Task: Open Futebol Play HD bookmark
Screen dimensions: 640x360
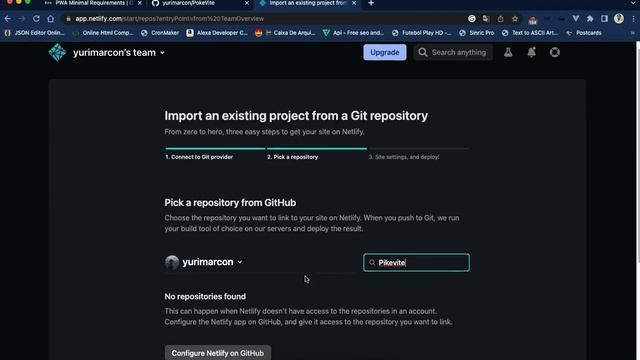Action: [421, 33]
